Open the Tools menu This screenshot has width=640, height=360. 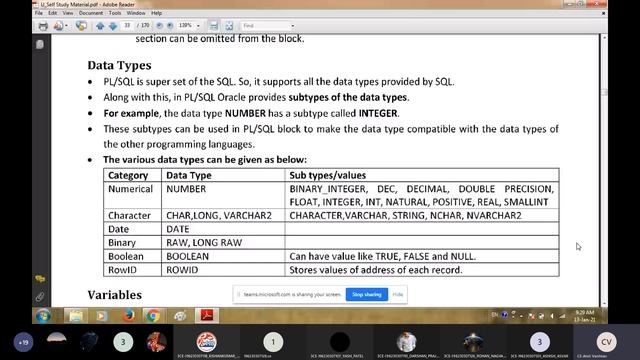[115, 13]
